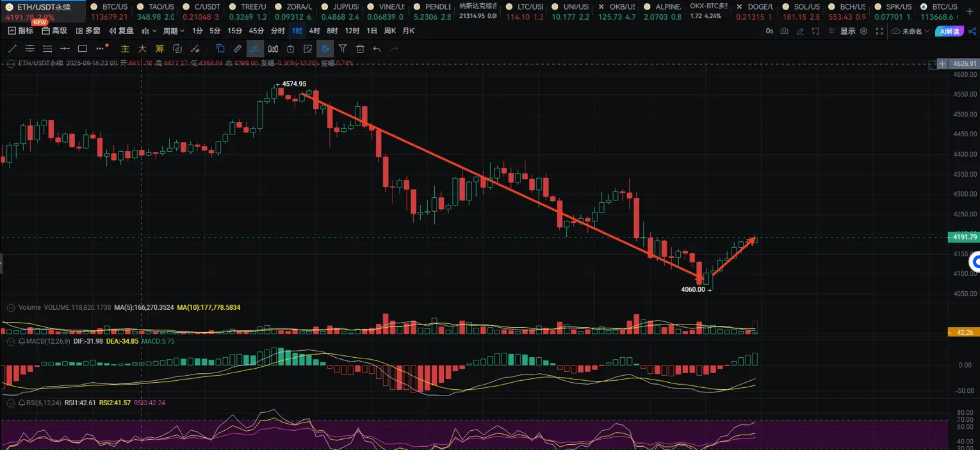Select the parallel channel lines tool
Image resolution: width=980 pixels, height=450 pixels.
pos(30,49)
